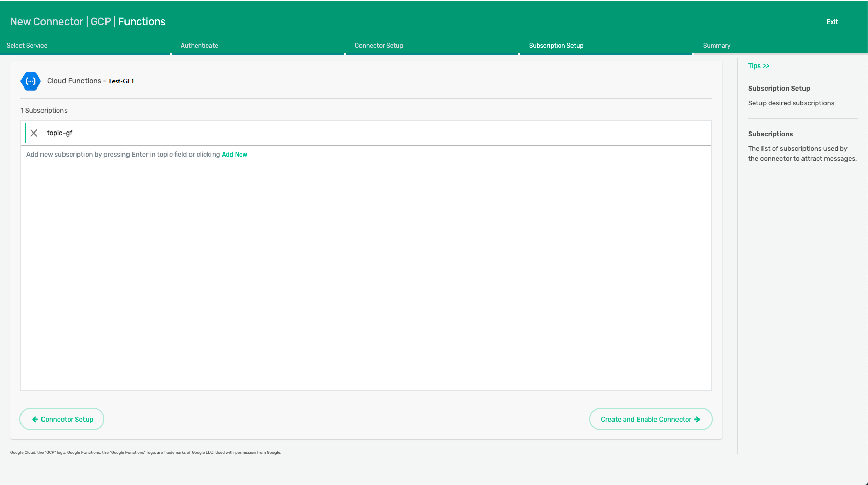This screenshot has height=485, width=868.
Task: Click the Exit button in header
Action: click(x=832, y=22)
